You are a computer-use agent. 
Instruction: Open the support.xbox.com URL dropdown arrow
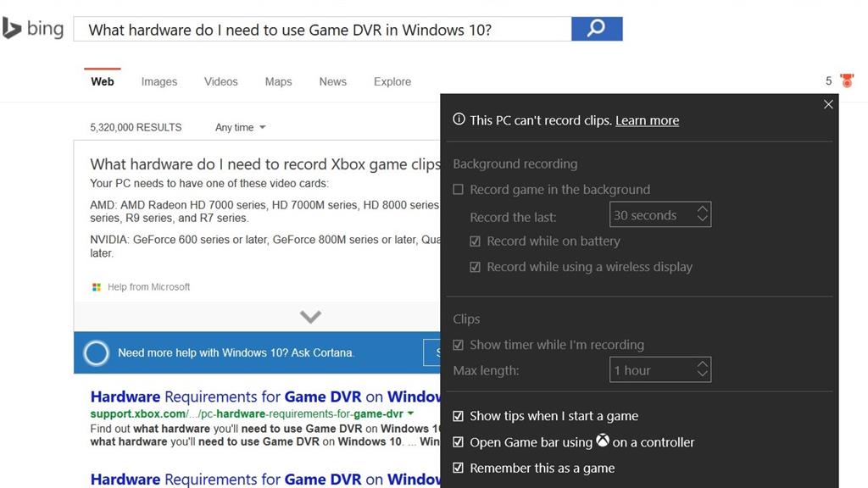[411, 413]
